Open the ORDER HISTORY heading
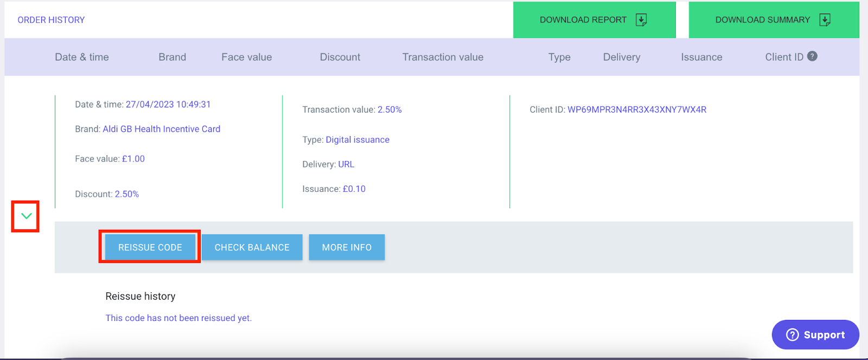The height and width of the screenshot is (360, 868). coord(51,20)
